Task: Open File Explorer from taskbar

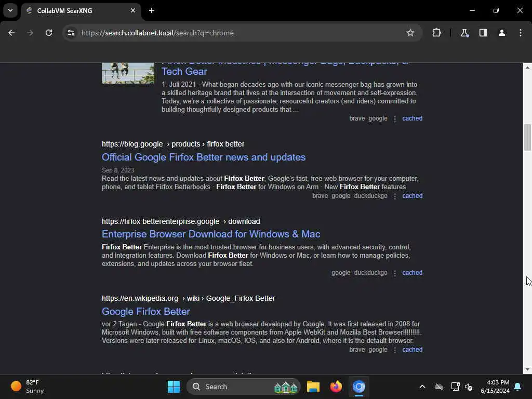Action: (313, 387)
